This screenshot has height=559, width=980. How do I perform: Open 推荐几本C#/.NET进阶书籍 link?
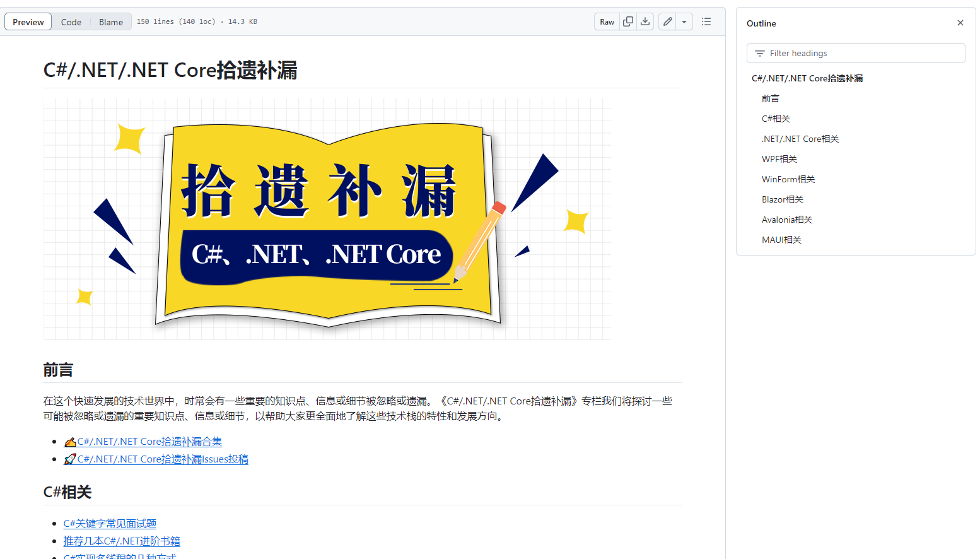click(x=122, y=541)
